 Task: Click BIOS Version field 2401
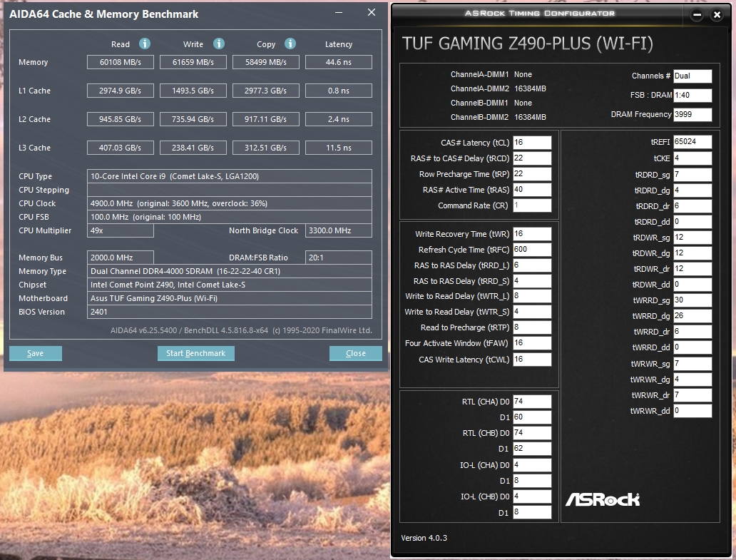point(230,312)
